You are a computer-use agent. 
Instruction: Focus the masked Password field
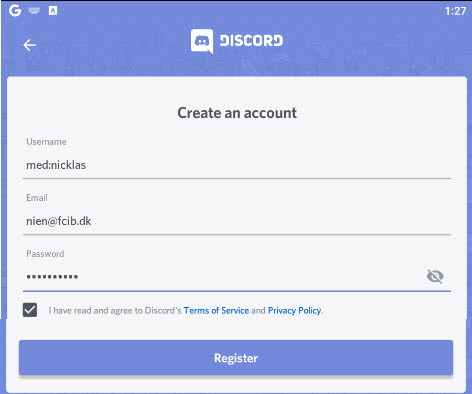pos(223,277)
